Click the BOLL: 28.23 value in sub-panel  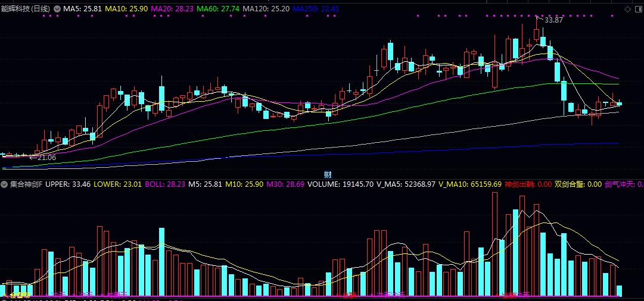165,184
